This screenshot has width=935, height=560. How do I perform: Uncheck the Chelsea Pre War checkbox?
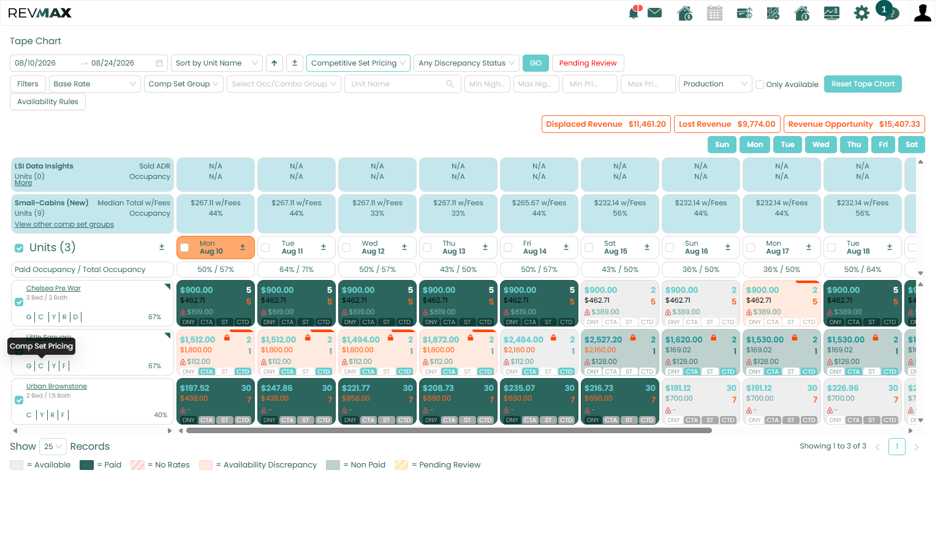(19, 302)
